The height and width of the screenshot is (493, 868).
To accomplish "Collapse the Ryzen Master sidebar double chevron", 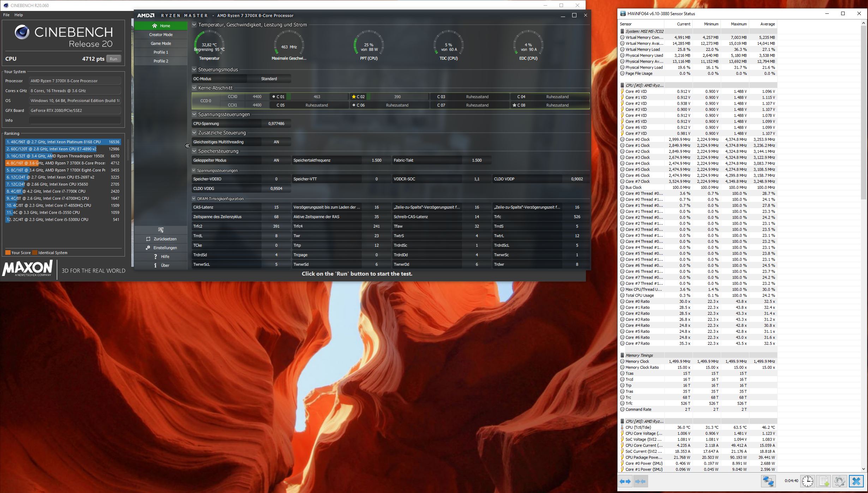I will click(x=187, y=146).
